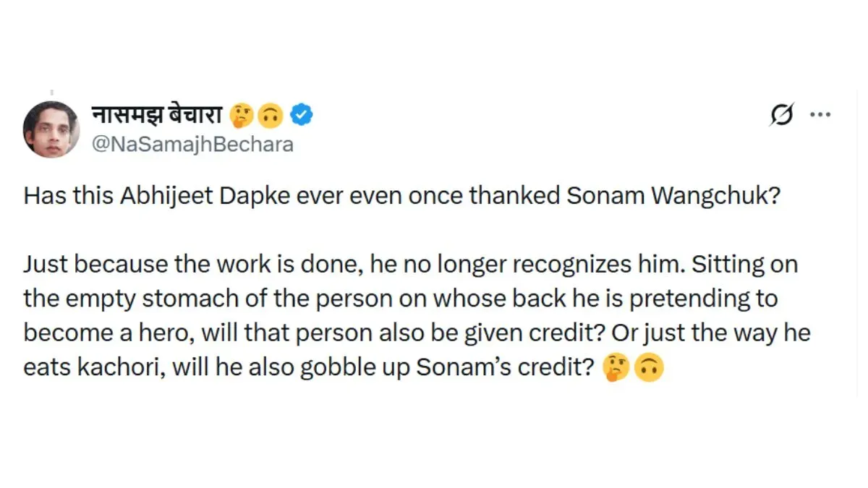Open the @NaSamajhBechara handle link
This screenshot has width=868, height=488.
(x=192, y=145)
